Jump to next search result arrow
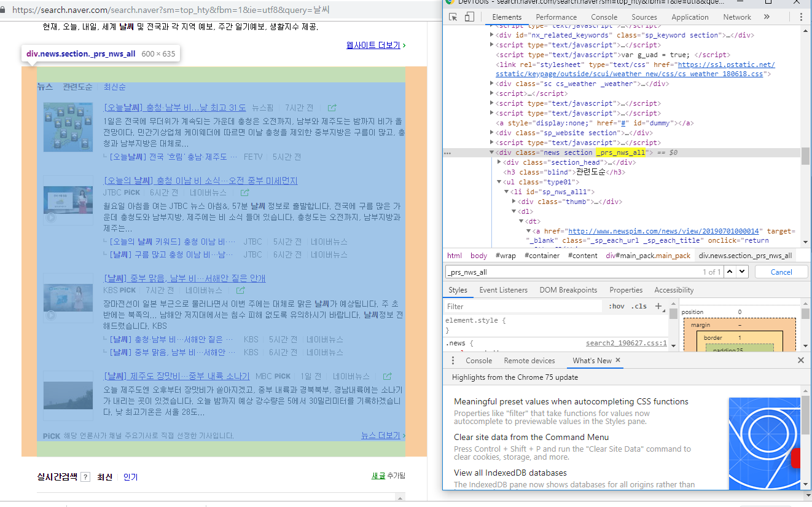 tap(743, 272)
